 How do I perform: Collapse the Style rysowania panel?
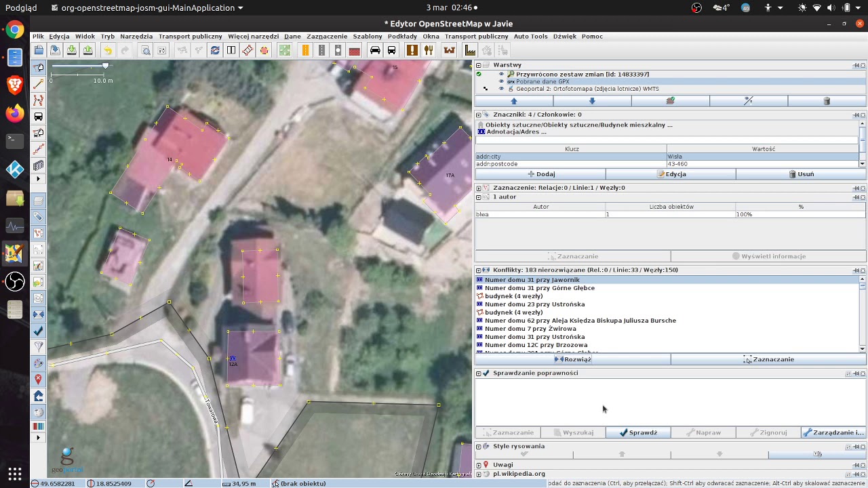pyautogui.click(x=478, y=446)
